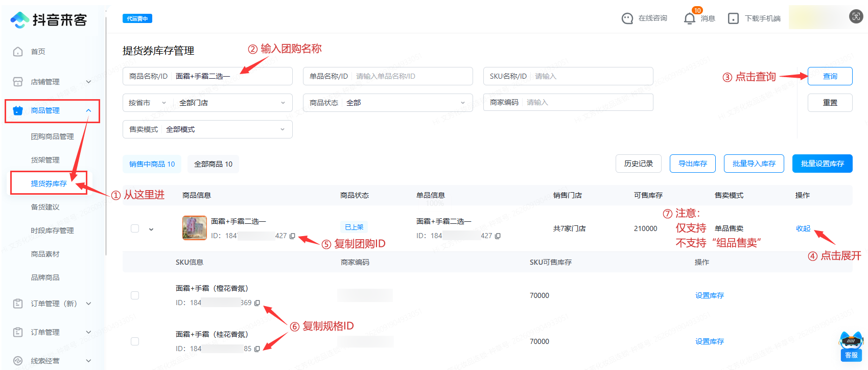Click the 查询 search button

pos(830,76)
